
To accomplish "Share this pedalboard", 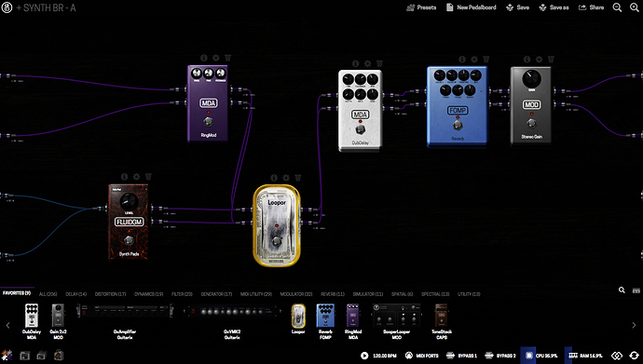I will tap(591, 7).
